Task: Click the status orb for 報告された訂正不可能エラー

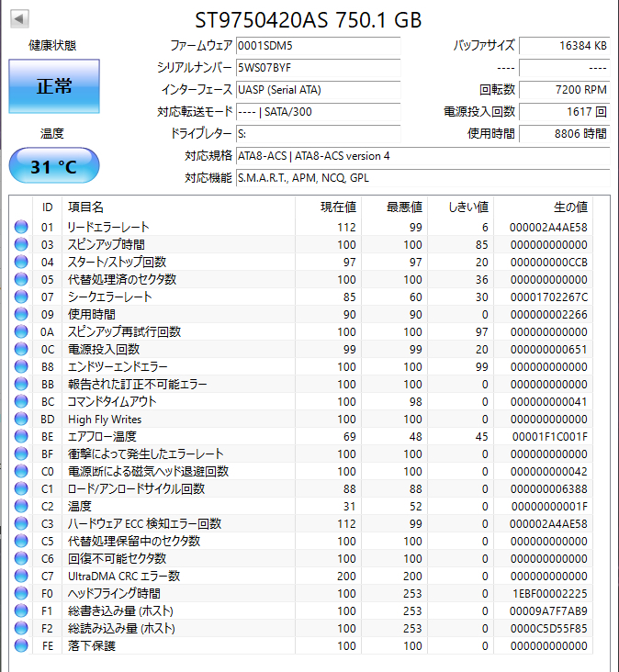Action: [21, 384]
